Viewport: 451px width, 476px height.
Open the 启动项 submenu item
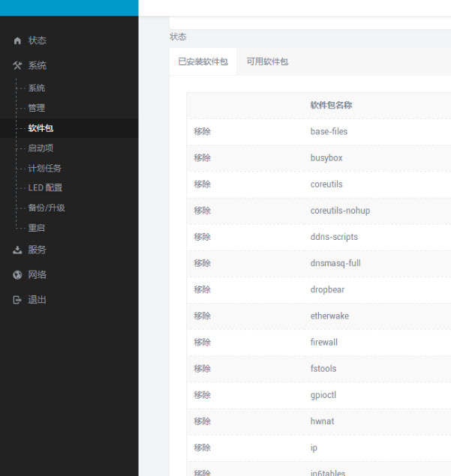click(x=41, y=148)
